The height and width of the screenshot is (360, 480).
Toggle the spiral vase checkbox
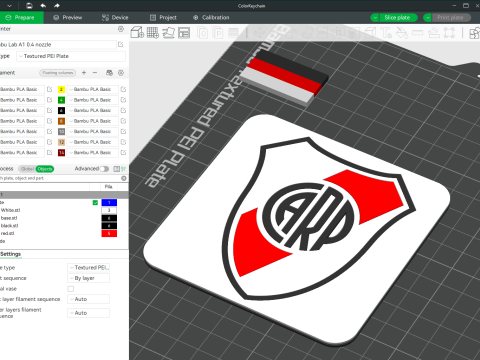tap(71, 289)
